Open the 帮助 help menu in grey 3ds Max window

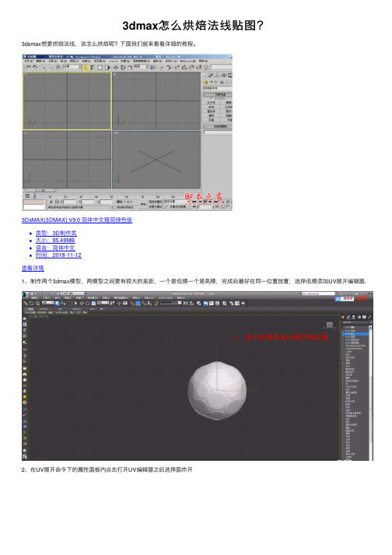pyautogui.click(x=204, y=61)
